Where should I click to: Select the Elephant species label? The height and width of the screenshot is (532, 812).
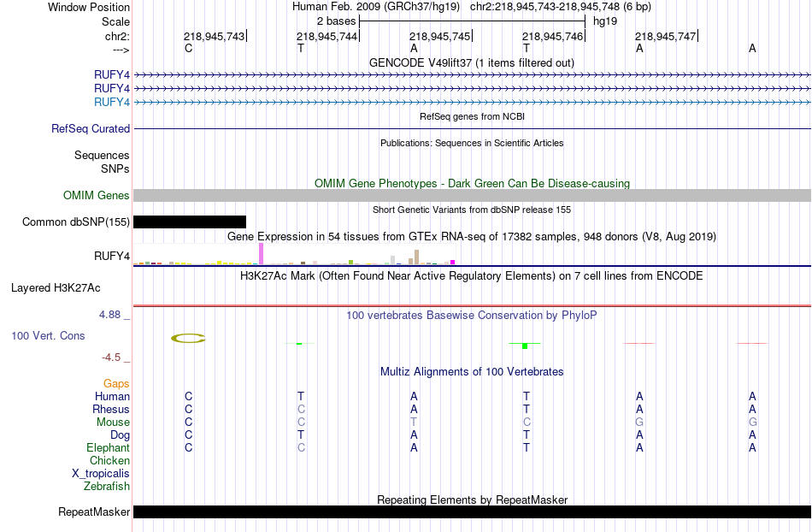(x=108, y=447)
